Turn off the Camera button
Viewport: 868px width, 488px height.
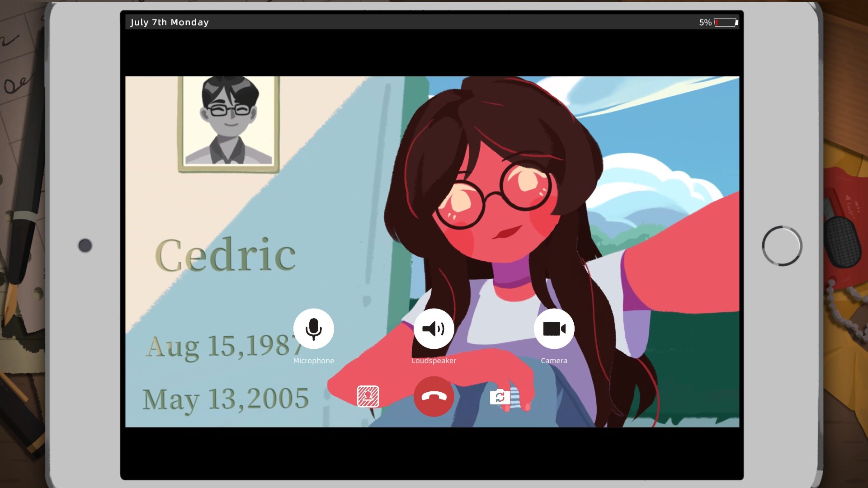click(x=554, y=328)
